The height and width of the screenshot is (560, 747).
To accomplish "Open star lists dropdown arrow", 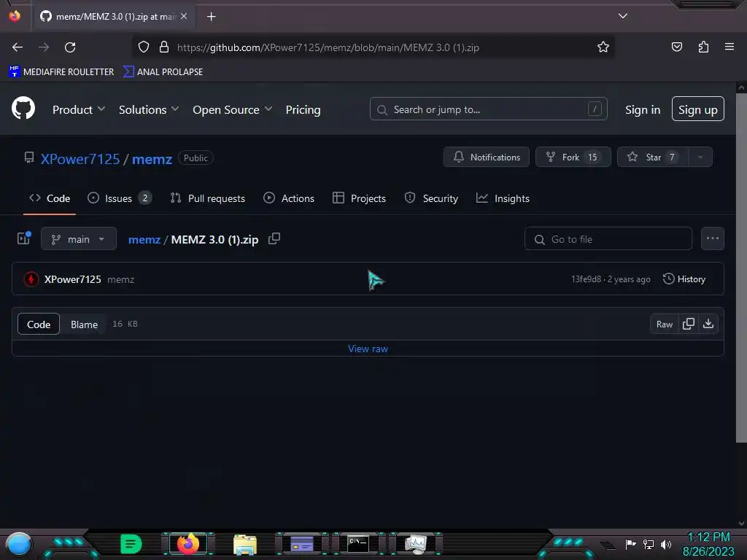I will click(x=700, y=157).
